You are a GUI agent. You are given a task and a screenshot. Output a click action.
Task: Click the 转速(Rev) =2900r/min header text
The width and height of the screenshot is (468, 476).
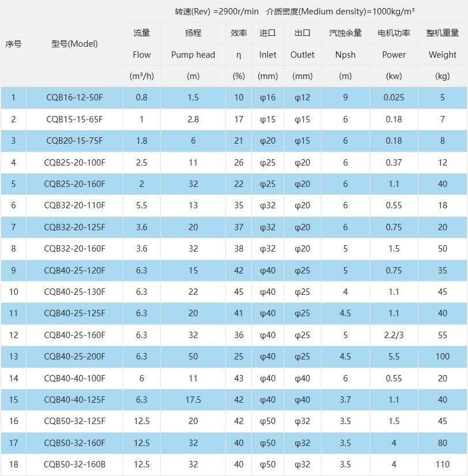click(217, 12)
